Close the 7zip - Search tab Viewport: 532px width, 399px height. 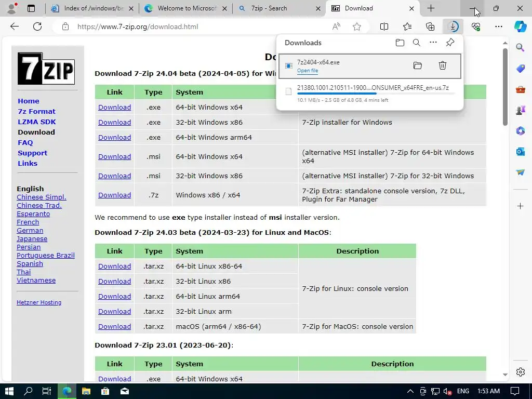pos(318,8)
